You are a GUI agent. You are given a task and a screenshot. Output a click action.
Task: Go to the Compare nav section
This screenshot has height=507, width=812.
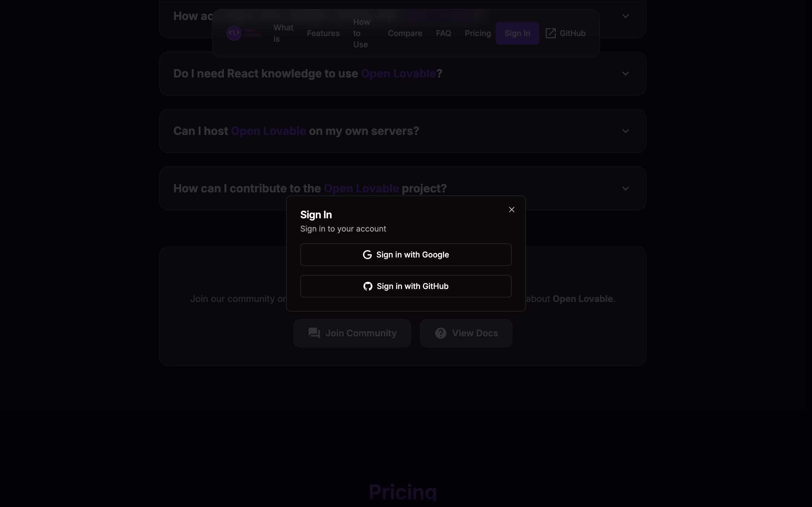[405, 33]
